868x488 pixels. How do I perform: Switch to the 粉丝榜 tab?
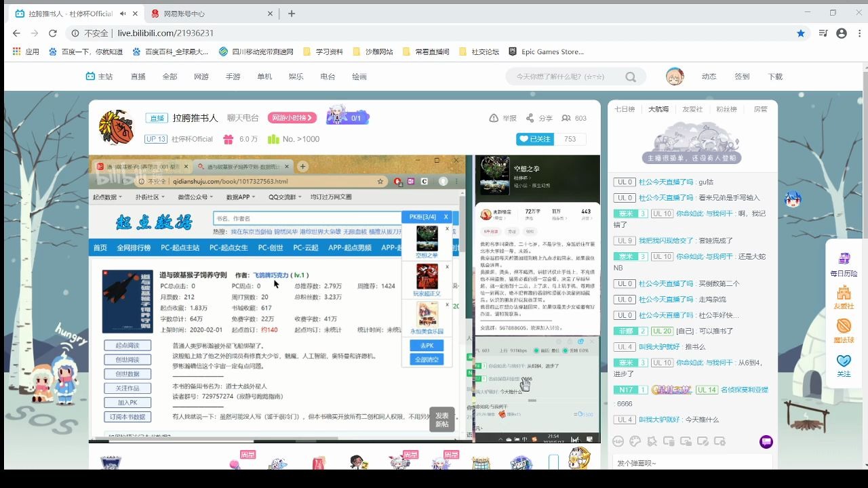coord(726,109)
